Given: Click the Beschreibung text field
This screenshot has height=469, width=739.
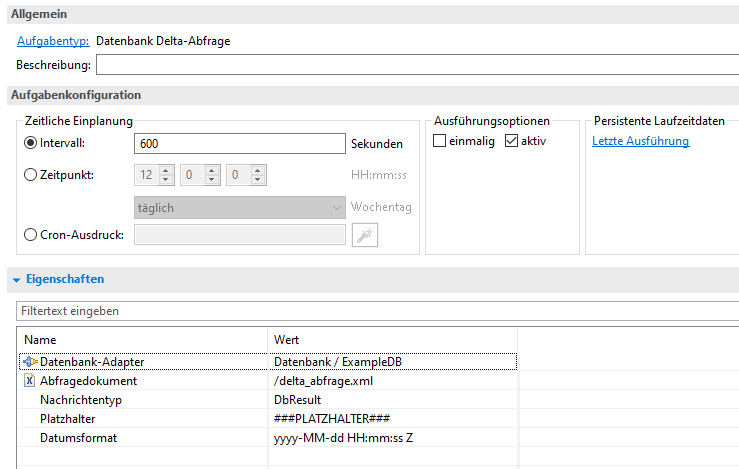Looking at the screenshot, I should pyautogui.click(x=418, y=64).
